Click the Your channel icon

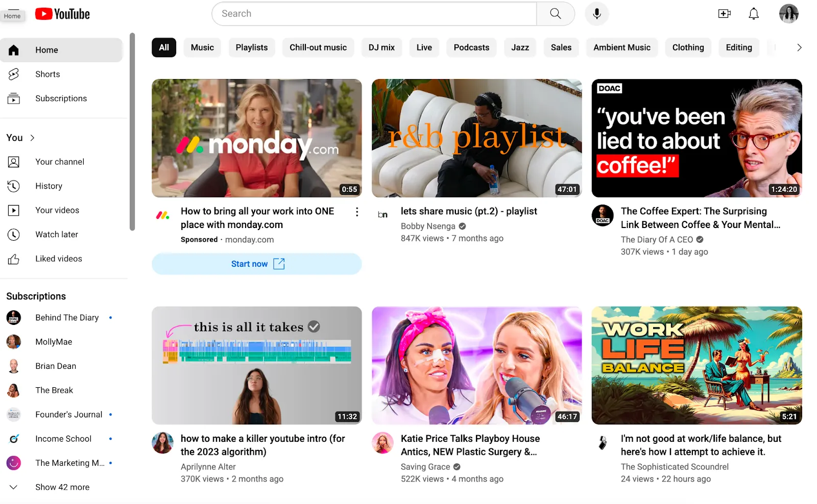tap(14, 162)
